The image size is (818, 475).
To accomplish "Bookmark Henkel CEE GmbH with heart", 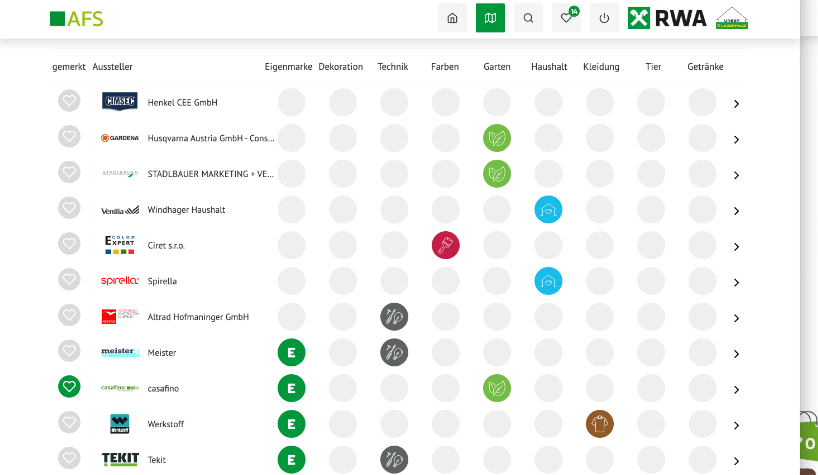I will (69, 101).
